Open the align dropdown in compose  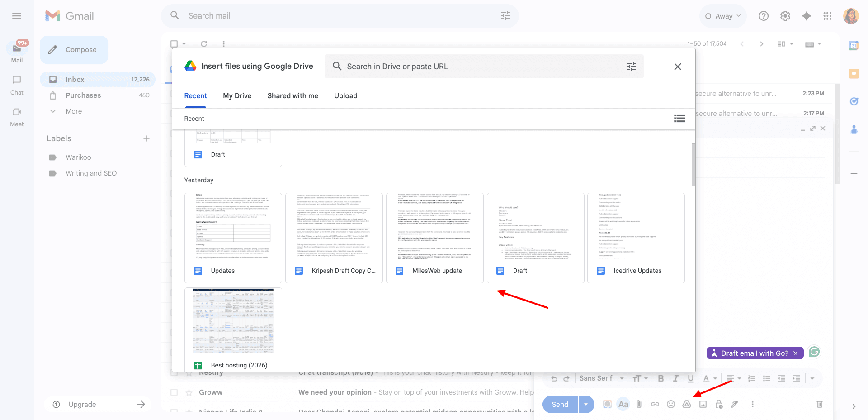coord(734,378)
